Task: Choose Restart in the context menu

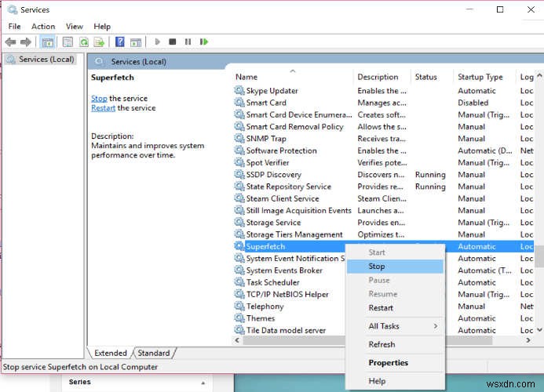Action: [x=395, y=308]
